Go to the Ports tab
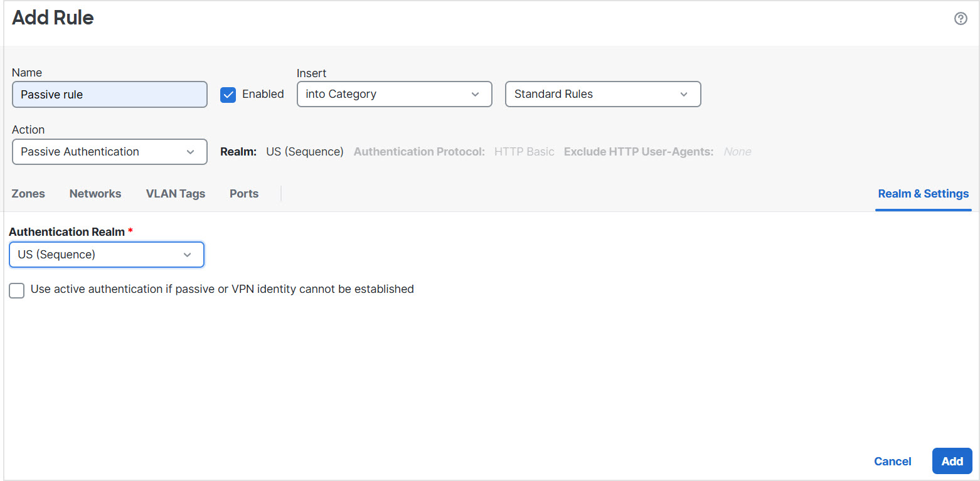Image resolution: width=980 pixels, height=481 pixels. tap(244, 194)
